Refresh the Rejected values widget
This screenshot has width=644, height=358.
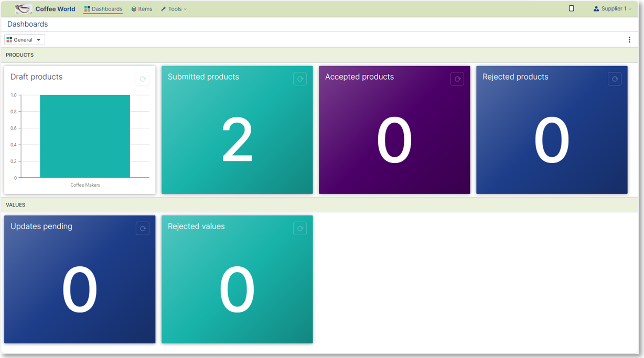point(300,229)
